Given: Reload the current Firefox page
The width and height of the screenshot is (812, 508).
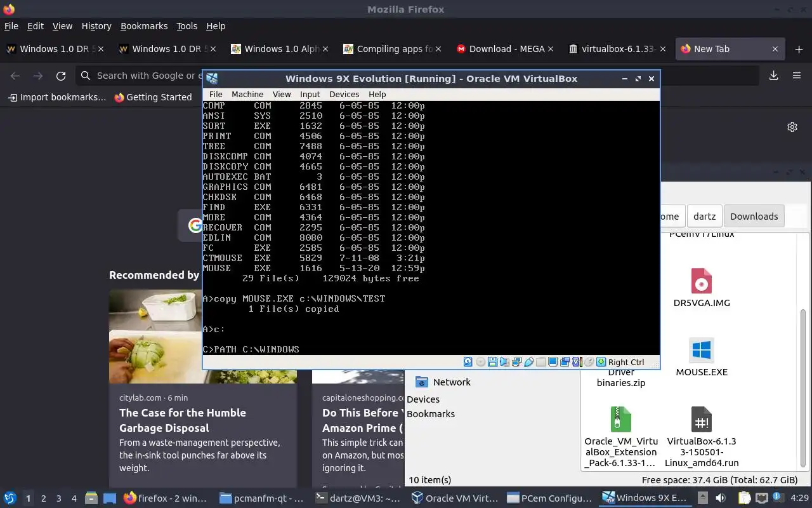Looking at the screenshot, I should (61, 76).
